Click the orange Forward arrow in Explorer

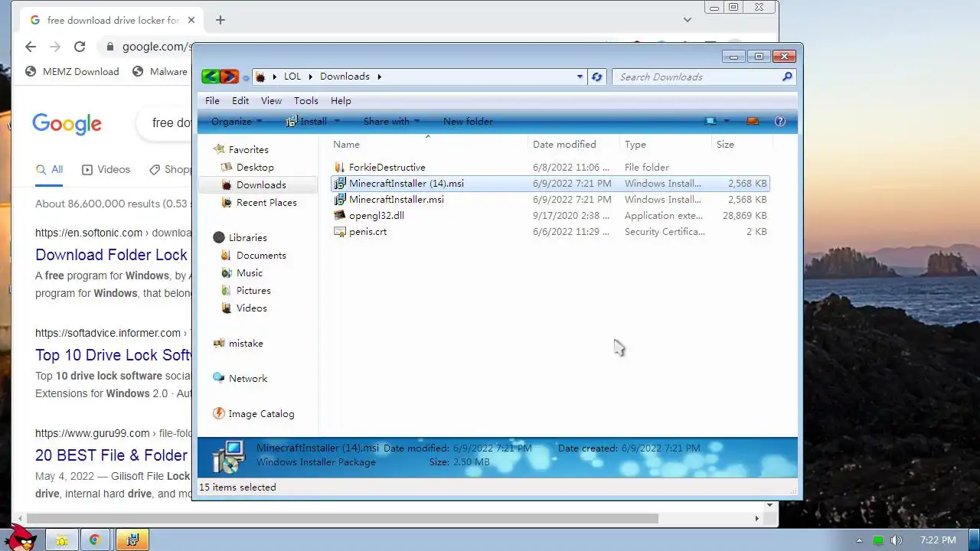229,77
